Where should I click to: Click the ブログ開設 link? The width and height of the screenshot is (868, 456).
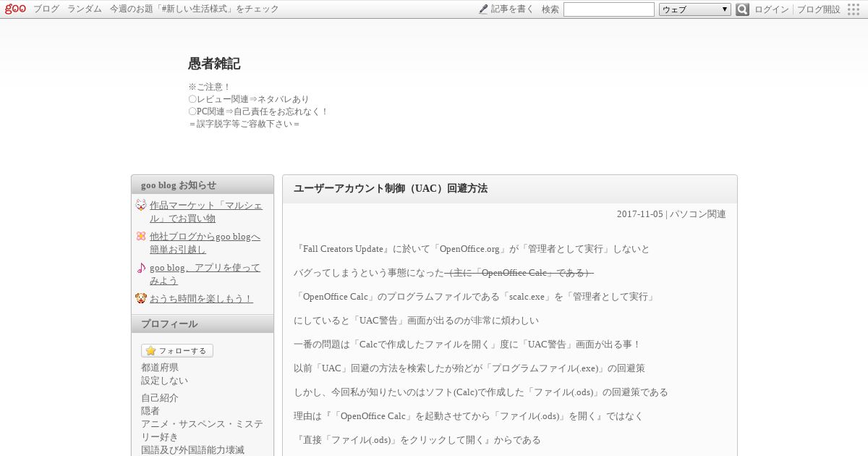(x=819, y=9)
